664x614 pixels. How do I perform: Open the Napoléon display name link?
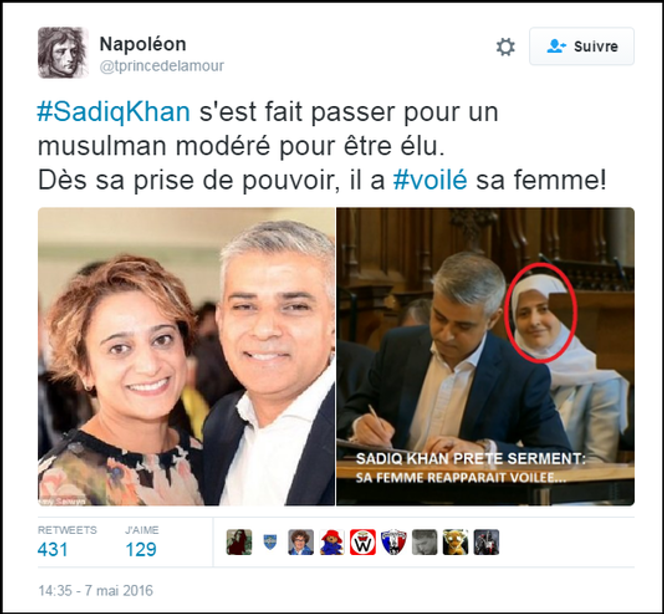[143, 44]
